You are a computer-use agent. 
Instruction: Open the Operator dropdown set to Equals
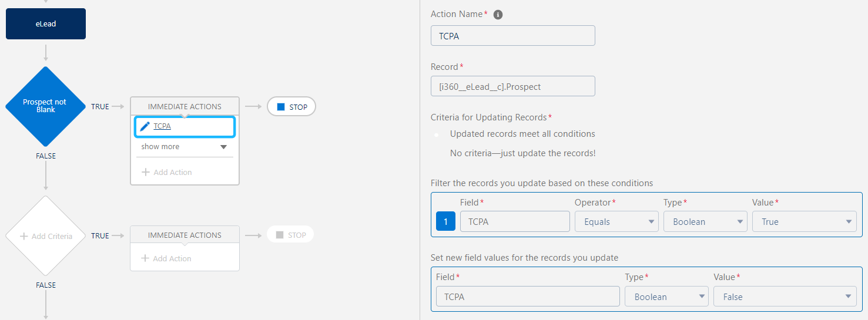click(616, 221)
